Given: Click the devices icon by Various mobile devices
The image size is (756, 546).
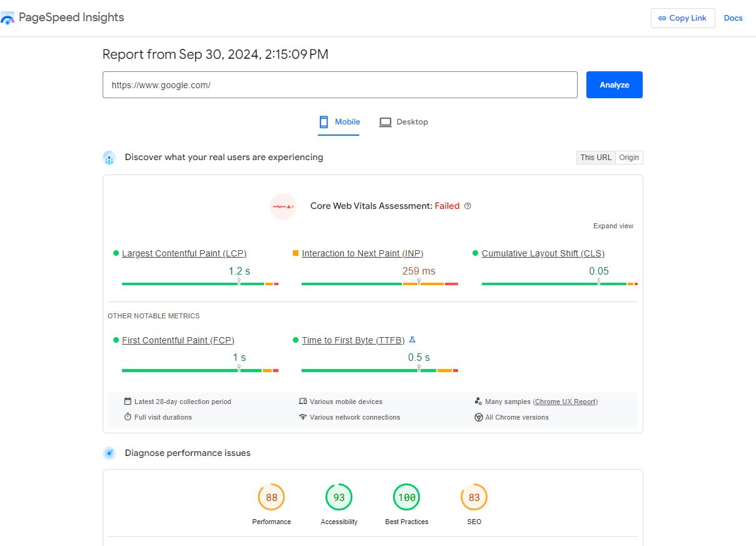Looking at the screenshot, I should [x=303, y=402].
